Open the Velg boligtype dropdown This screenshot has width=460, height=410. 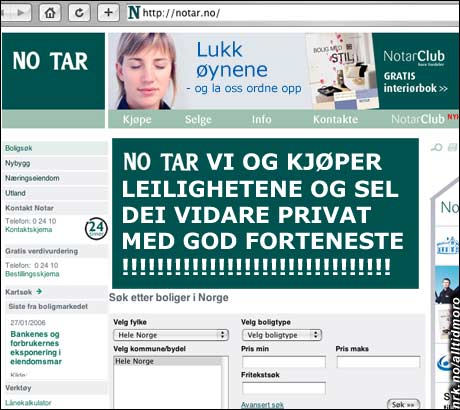point(282,335)
